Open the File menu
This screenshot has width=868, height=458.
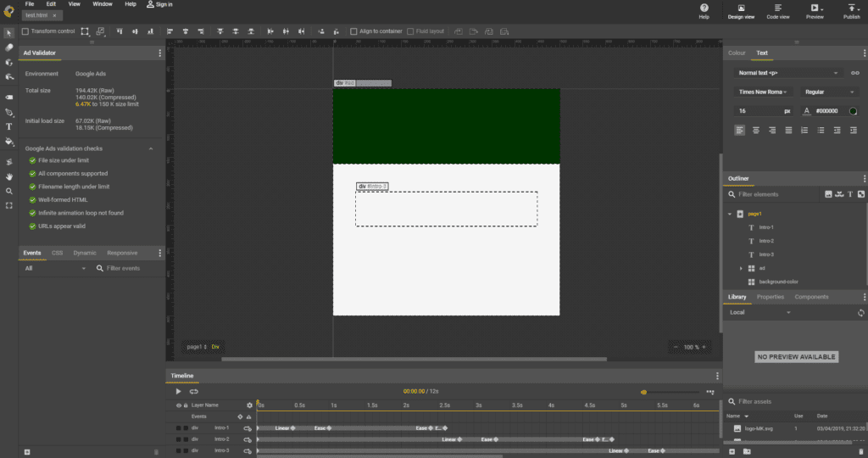(x=30, y=4)
